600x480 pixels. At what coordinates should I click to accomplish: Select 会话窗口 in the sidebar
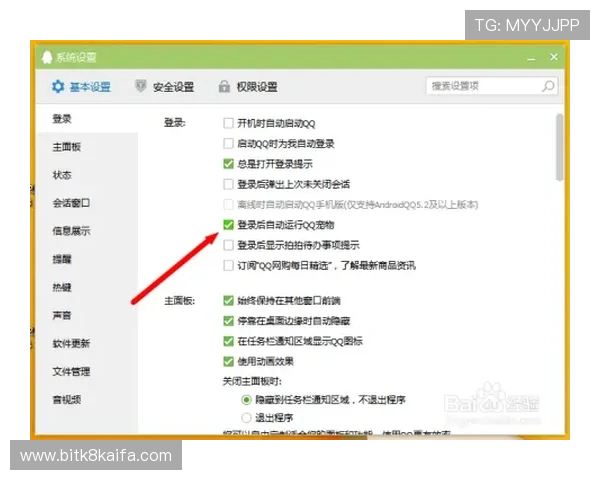[x=71, y=203]
